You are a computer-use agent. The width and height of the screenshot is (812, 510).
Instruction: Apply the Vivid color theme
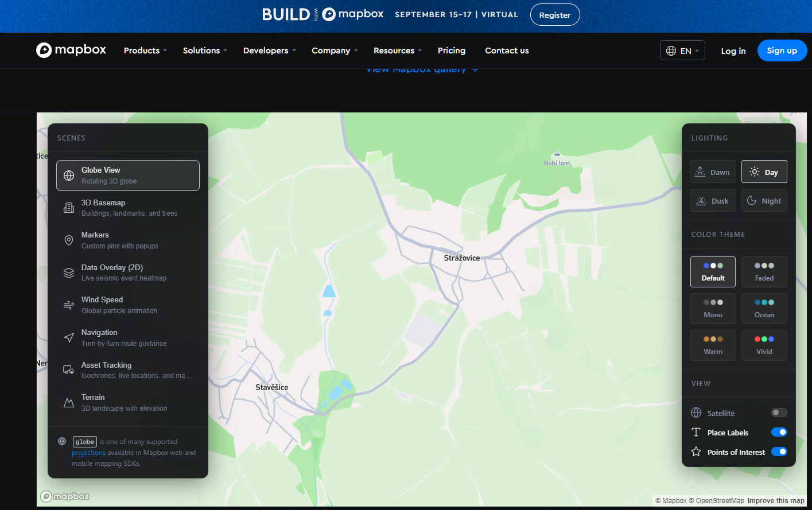(764, 345)
